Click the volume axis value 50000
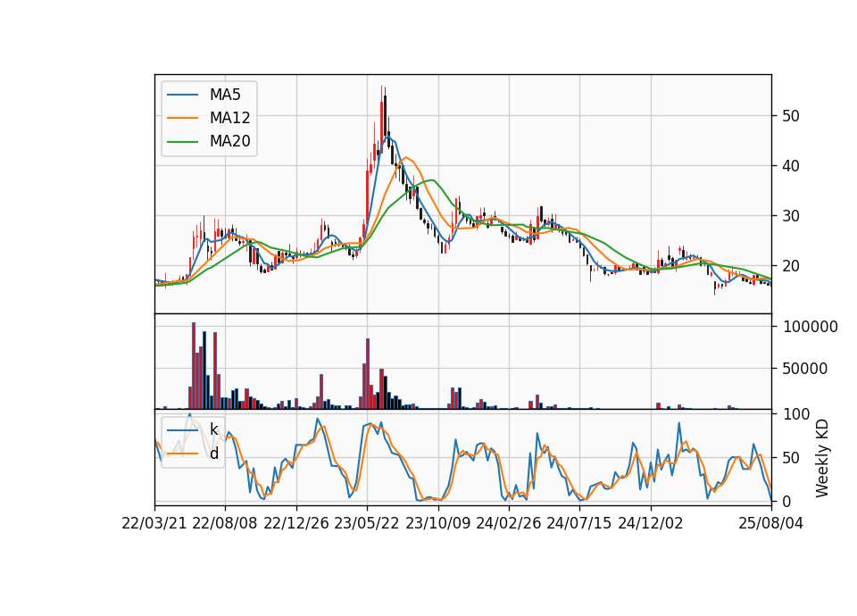857x616 pixels. pyautogui.click(x=804, y=369)
